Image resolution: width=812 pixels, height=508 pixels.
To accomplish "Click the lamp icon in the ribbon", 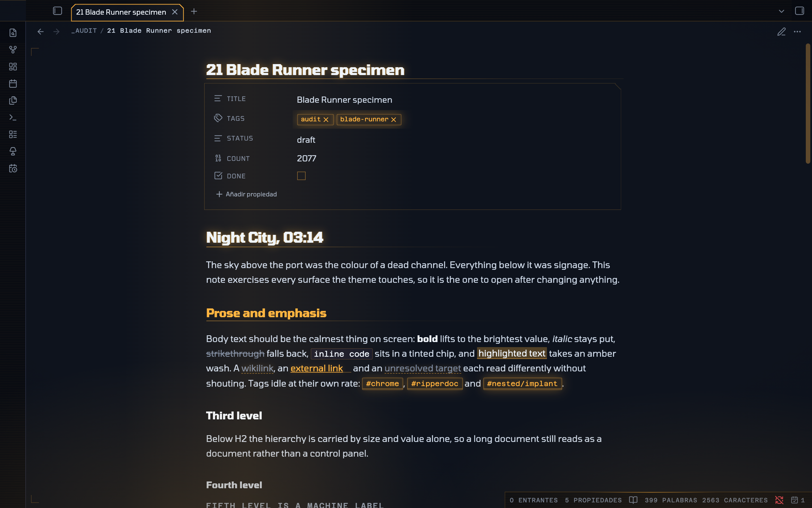I will pyautogui.click(x=13, y=151).
